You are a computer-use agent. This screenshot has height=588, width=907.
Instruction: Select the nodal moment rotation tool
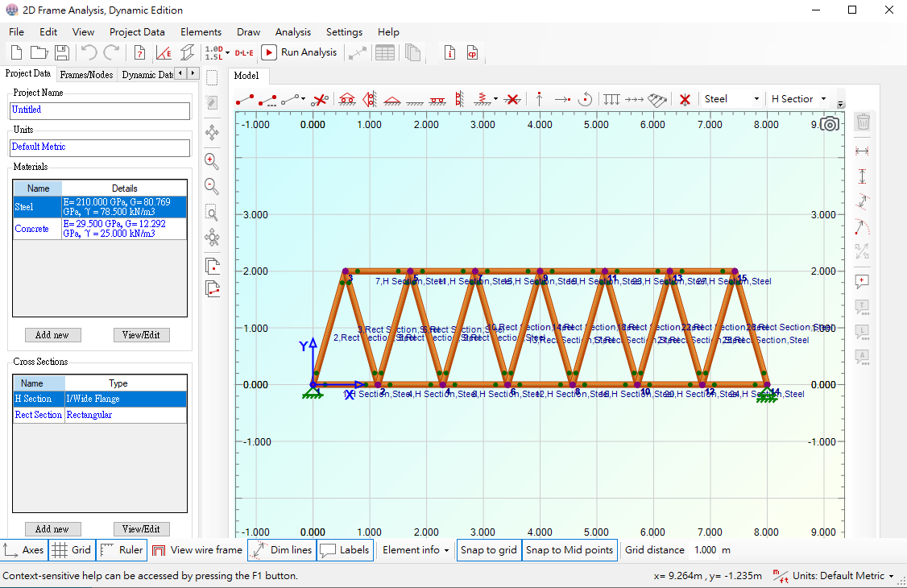coord(586,99)
